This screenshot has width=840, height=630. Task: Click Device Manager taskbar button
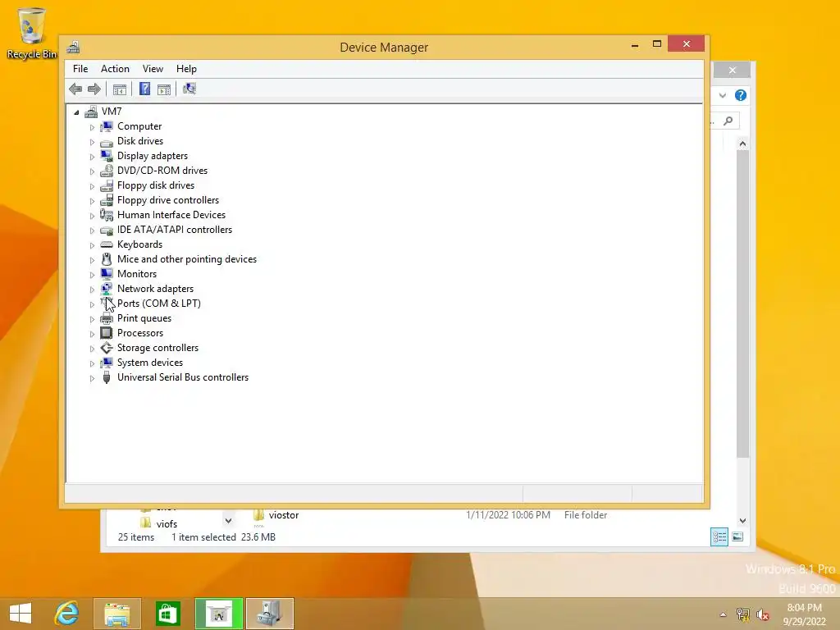pyautogui.click(x=269, y=614)
